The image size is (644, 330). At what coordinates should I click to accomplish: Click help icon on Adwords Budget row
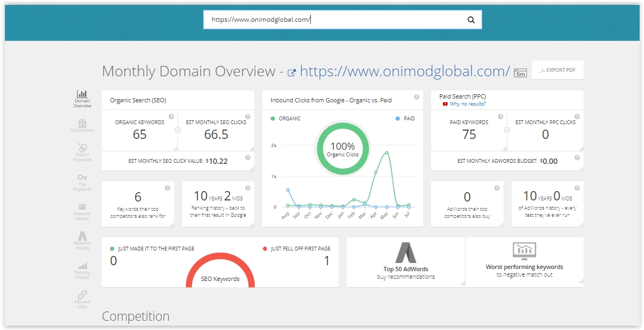tap(577, 157)
